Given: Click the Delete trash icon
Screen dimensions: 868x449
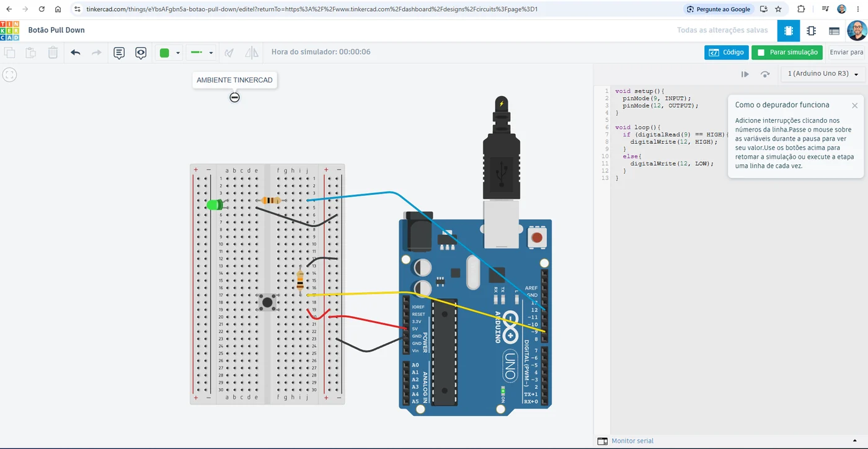Looking at the screenshot, I should (x=53, y=53).
